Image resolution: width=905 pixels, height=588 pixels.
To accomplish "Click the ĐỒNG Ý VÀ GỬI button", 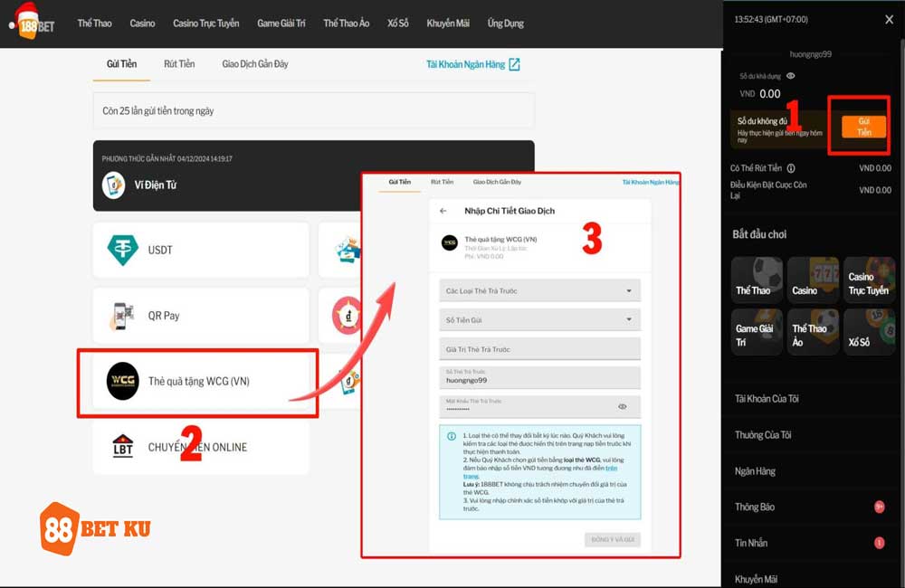I will point(613,539).
